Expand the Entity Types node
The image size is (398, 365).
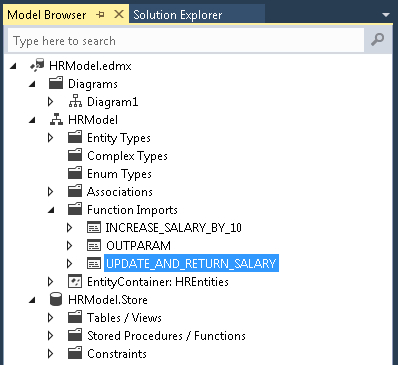tap(51, 137)
